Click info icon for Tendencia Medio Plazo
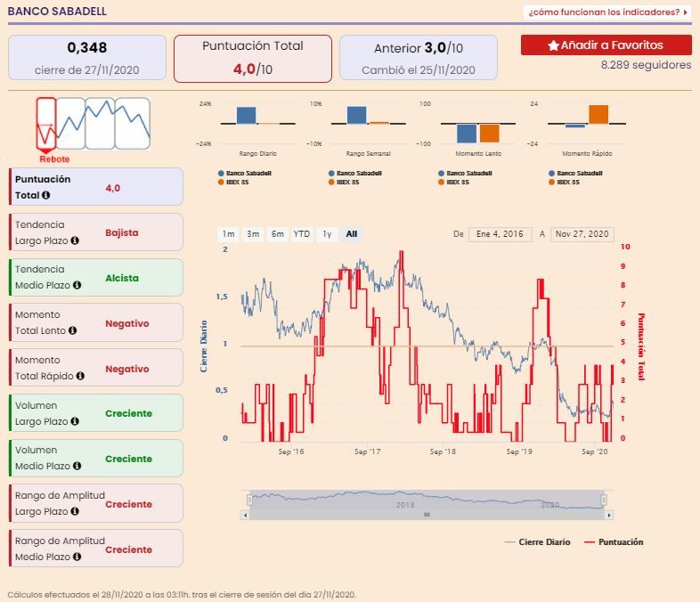 (77, 285)
